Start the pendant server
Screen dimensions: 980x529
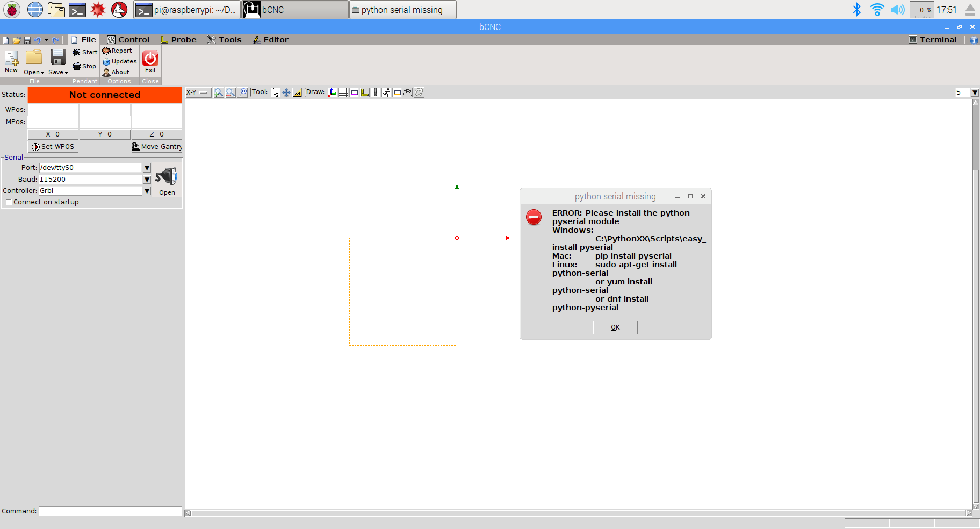[85, 52]
